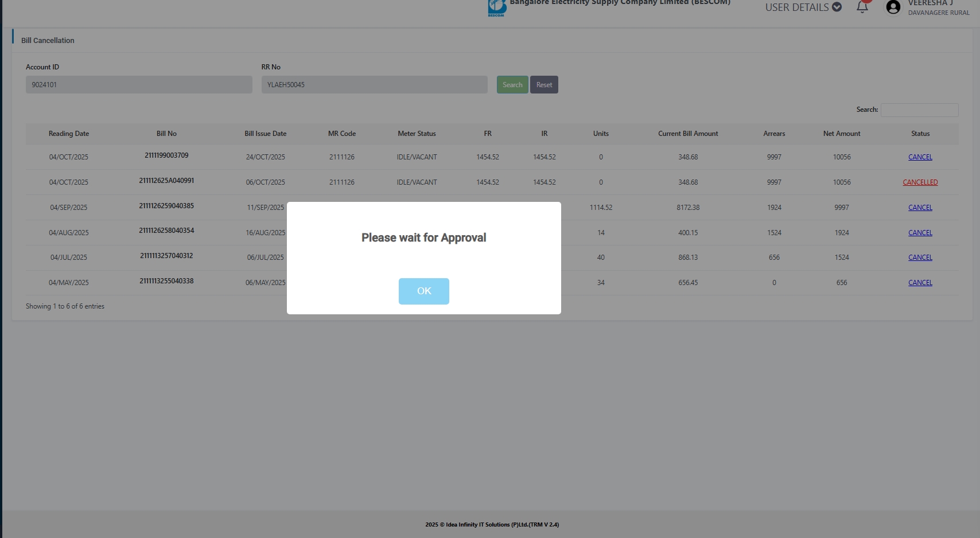This screenshot has height=538, width=980.
Task: Sort by Status column header
Action: 920,134
